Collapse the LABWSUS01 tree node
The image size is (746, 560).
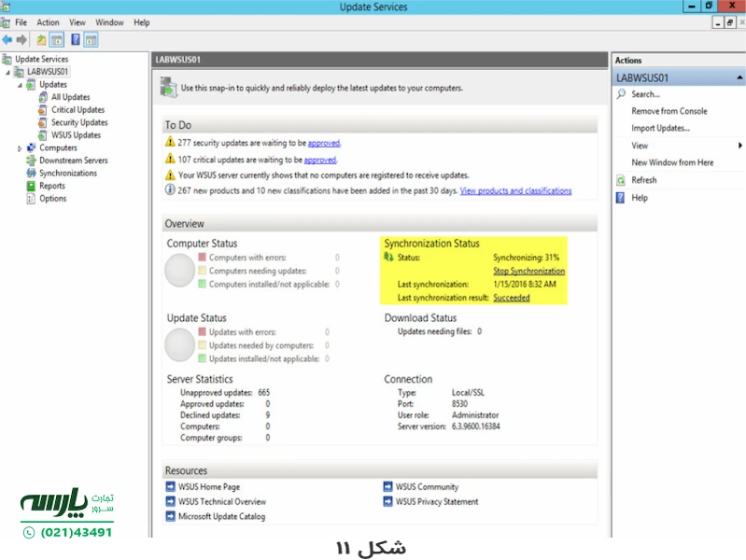(7, 72)
